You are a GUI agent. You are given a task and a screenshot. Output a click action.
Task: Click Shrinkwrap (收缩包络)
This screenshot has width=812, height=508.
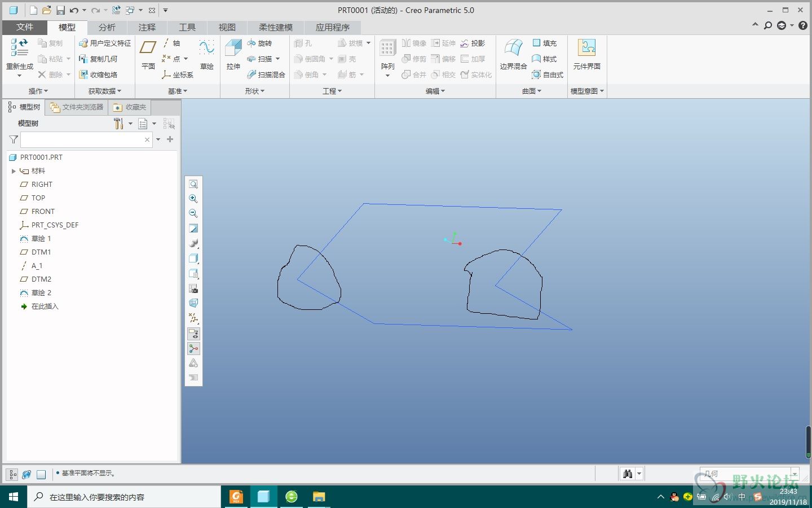pyautogui.click(x=98, y=75)
